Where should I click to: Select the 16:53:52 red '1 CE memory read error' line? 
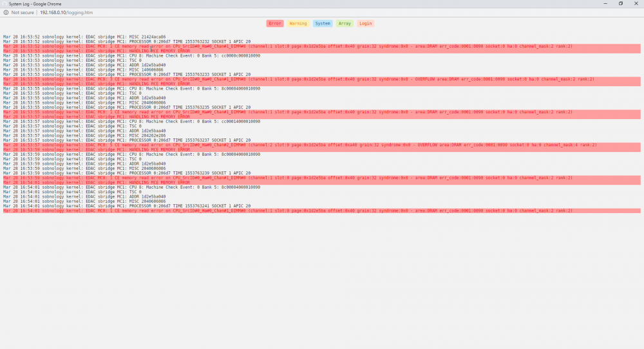tap(321, 46)
